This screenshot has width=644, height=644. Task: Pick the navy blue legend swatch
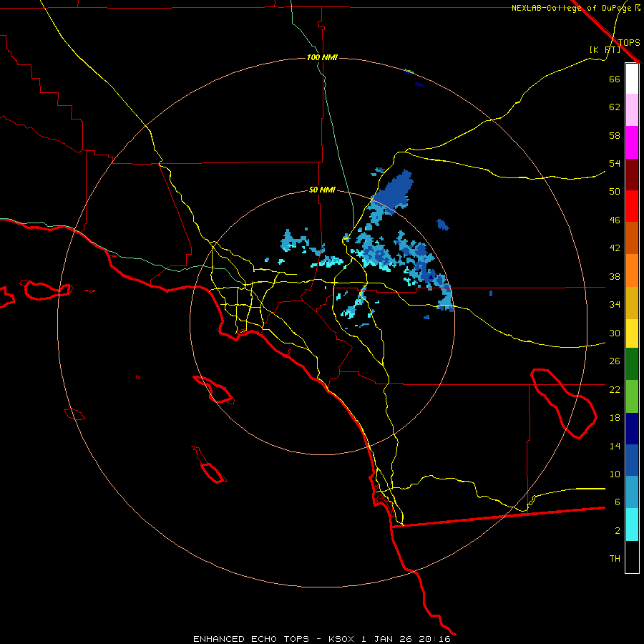click(x=632, y=429)
